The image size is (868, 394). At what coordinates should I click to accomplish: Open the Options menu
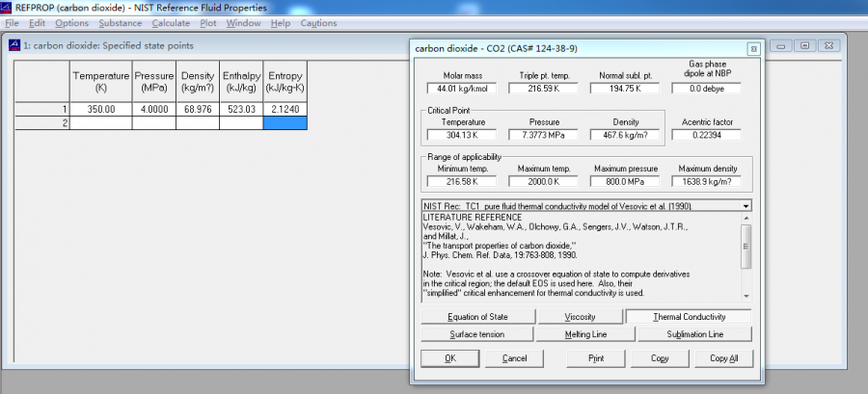(x=72, y=23)
